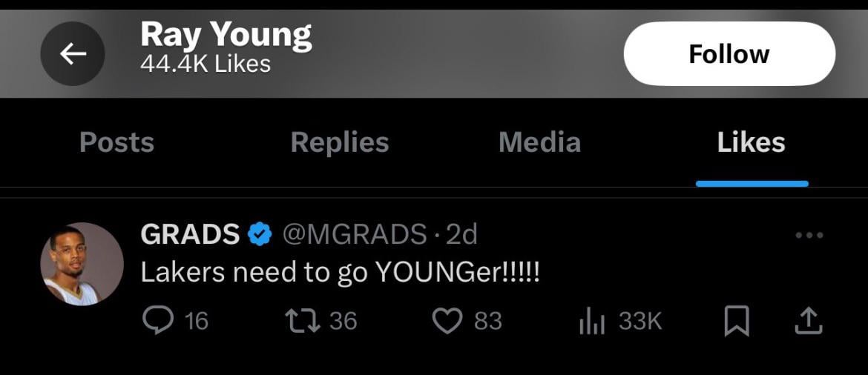Open the 'Lakers need to go YOUNGer' post
Screen dimensions: 868x375
pos(340,273)
